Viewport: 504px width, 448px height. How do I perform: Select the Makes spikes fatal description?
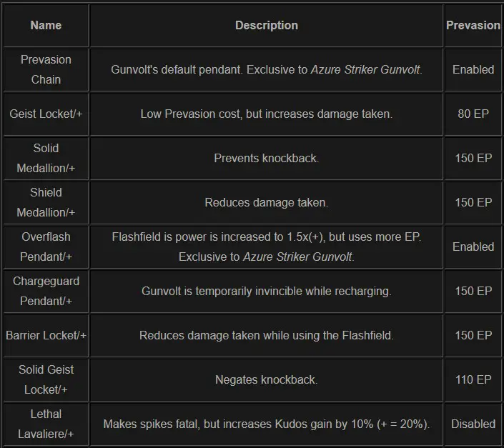[x=267, y=424]
